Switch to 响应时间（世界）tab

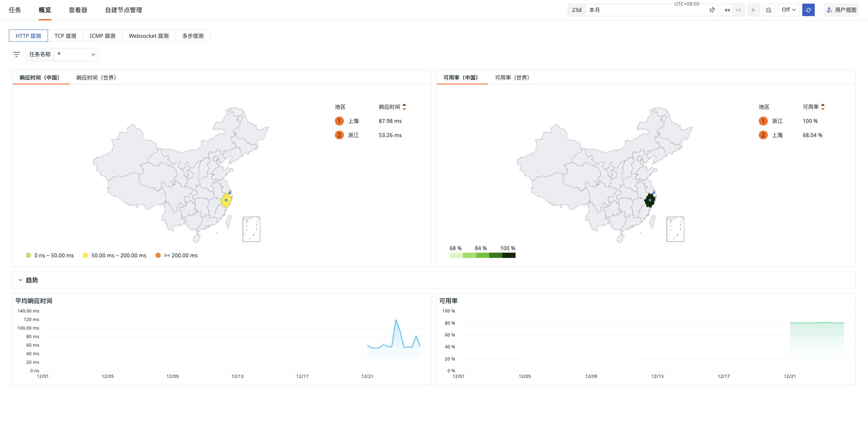96,78
